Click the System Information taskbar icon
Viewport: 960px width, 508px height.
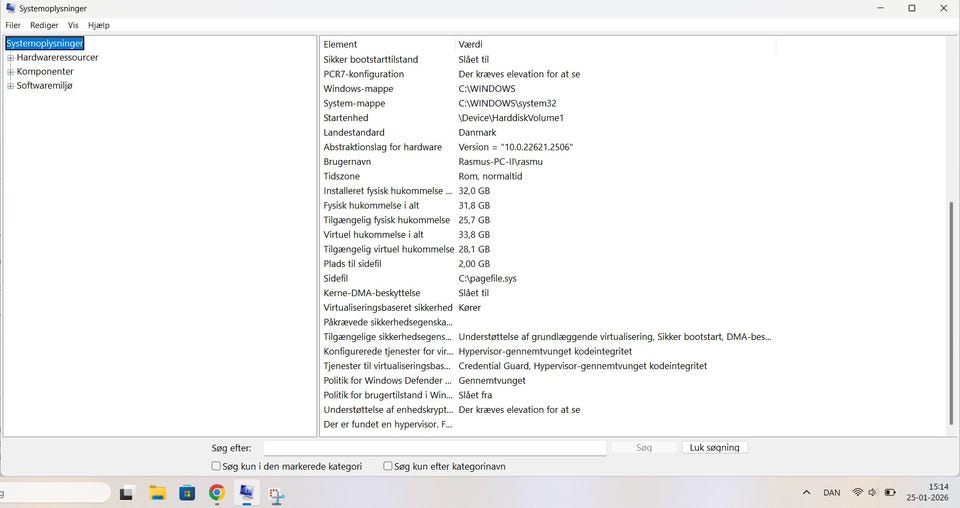pyautogui.click(x=247, y=493)
